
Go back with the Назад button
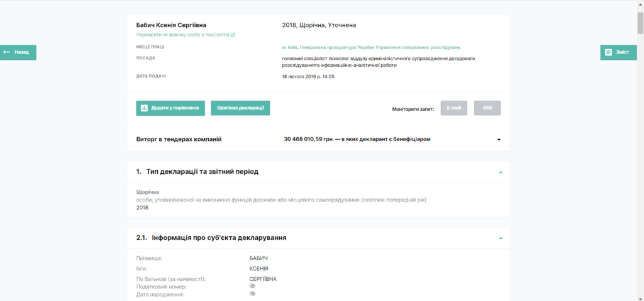click(x=18, y=52)
